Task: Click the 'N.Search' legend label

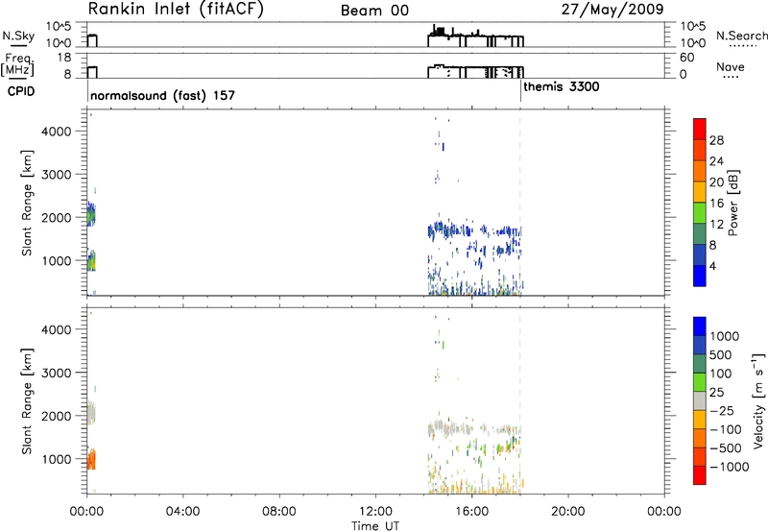Action: pyautogui.click(x=742, y=36)
